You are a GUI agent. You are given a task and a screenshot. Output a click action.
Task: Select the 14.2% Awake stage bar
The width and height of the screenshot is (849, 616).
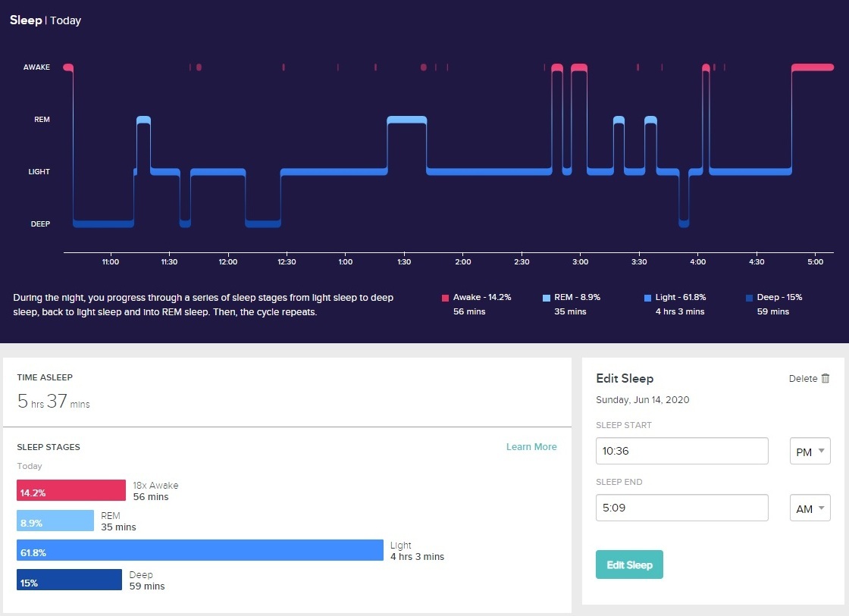click(71, 490)
